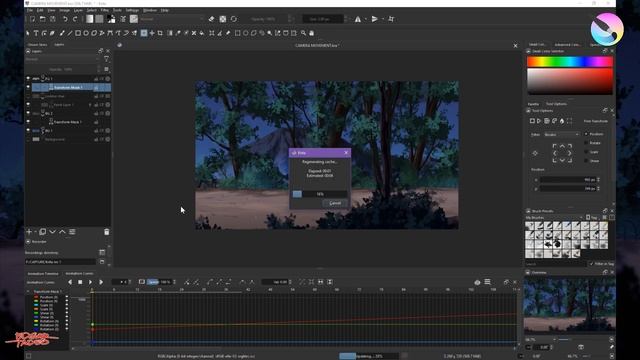Open the File menu
Screen dimensions: 640x360
pos(30,10)
